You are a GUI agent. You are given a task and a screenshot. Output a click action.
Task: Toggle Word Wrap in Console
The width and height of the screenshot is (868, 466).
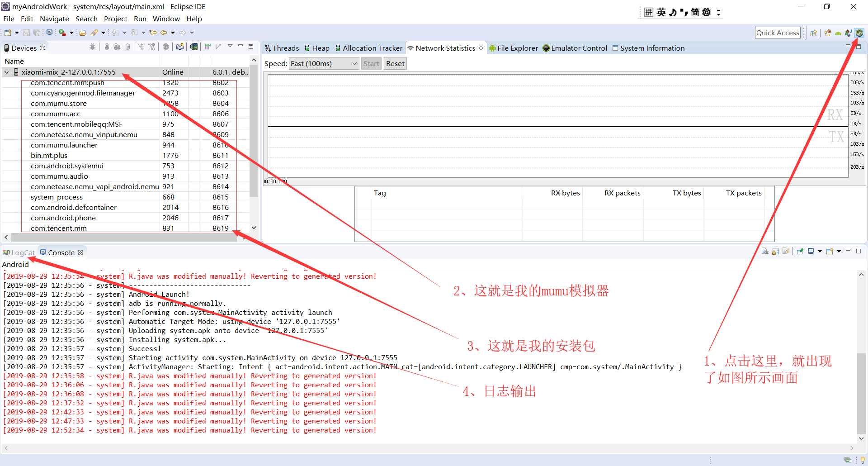786,251
